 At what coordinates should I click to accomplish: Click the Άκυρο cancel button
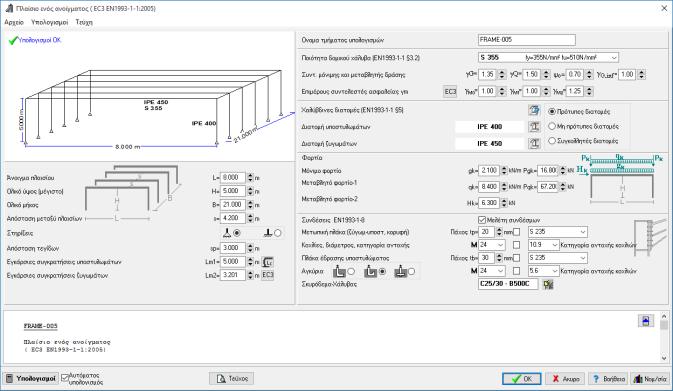pyautogui.click(x=565, y=379)
